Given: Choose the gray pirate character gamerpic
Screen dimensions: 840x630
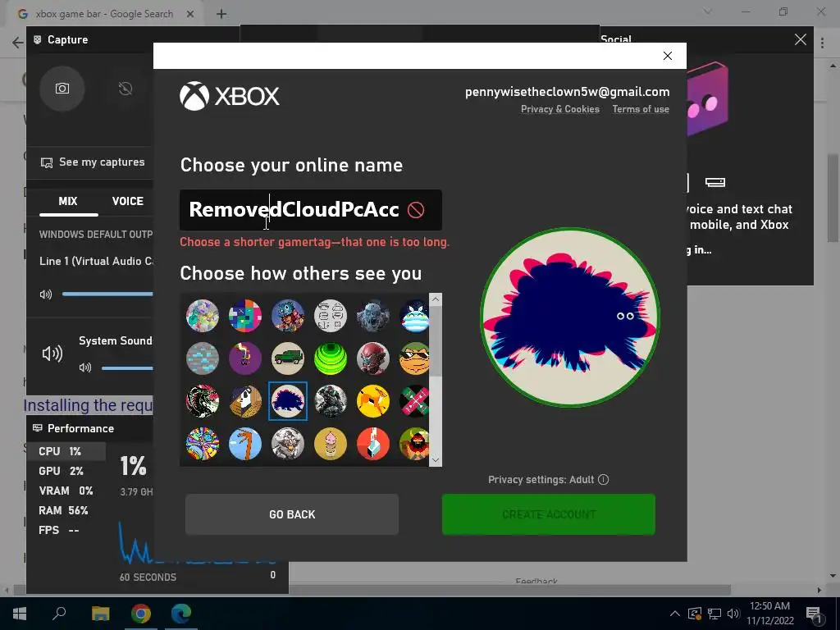Looking at the screenshot, I should (288, 444).
